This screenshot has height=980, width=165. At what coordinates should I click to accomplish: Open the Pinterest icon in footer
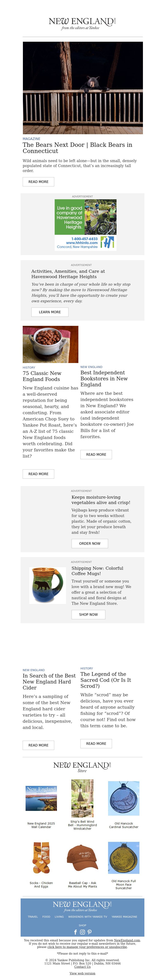coord(90,932)
